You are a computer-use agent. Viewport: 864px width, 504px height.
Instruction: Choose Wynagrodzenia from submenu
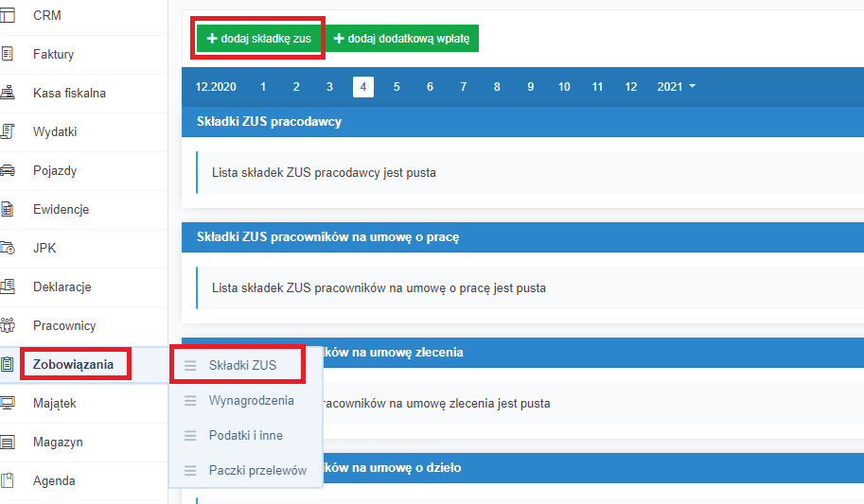point(252,400)
